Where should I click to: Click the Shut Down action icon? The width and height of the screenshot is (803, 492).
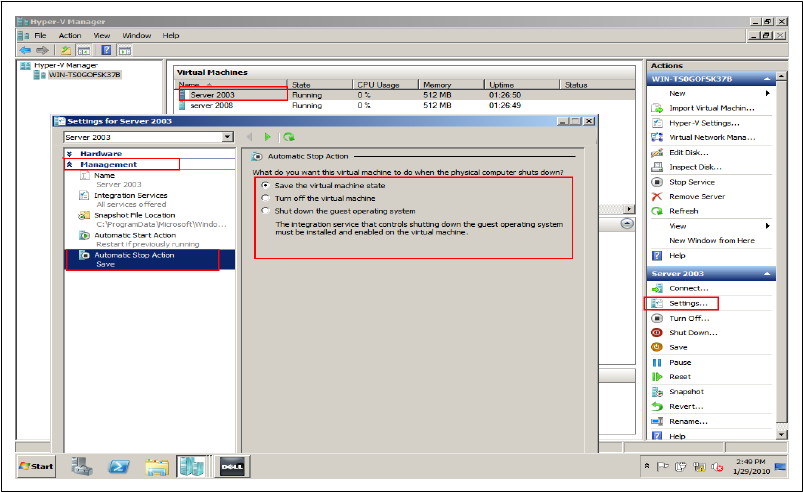pyautogui.click(x=657, y=332)
